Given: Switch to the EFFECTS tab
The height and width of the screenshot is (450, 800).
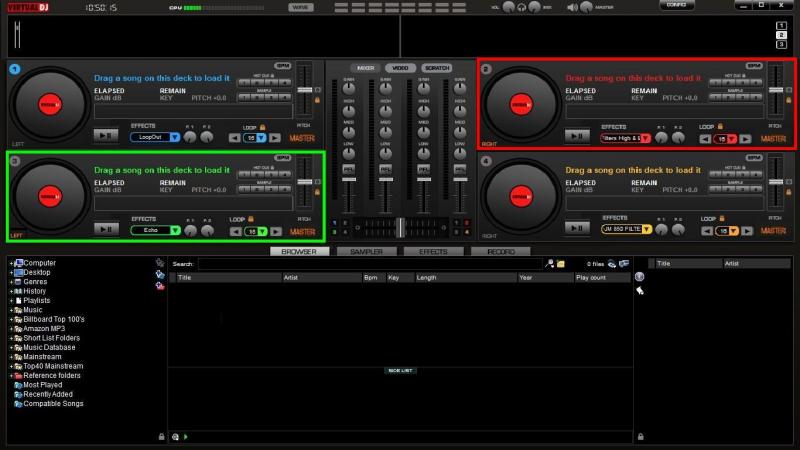Looking at the screenshot, I should pyautogui.click(x=434, y=252).
